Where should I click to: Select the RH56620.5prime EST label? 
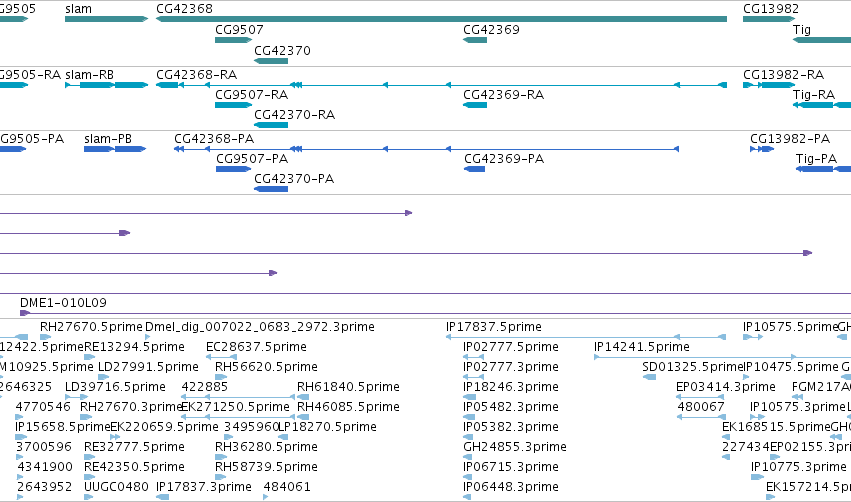point(266,367)
